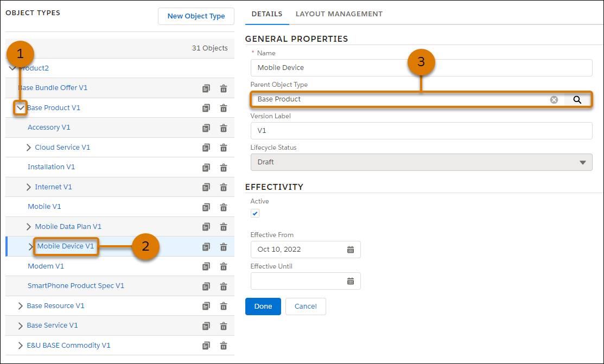
Task: Clone the Modem V1 object type
Action: click(206, 266)
